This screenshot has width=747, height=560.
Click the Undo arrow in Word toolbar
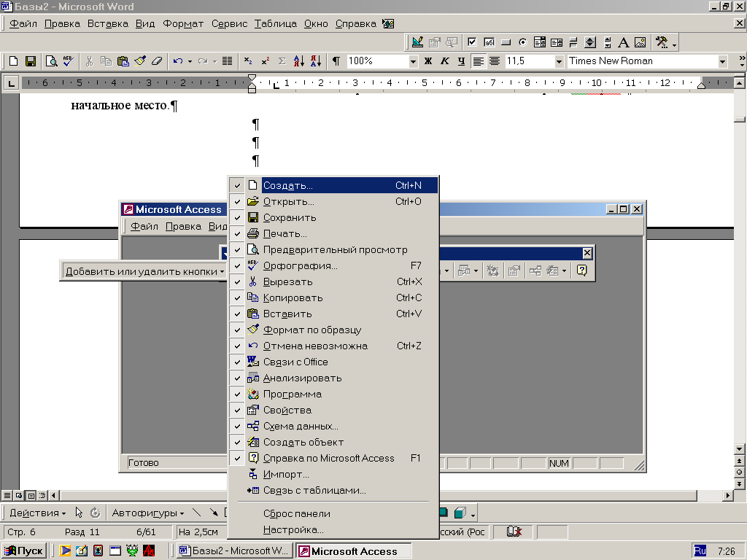(x=178, y=61)
